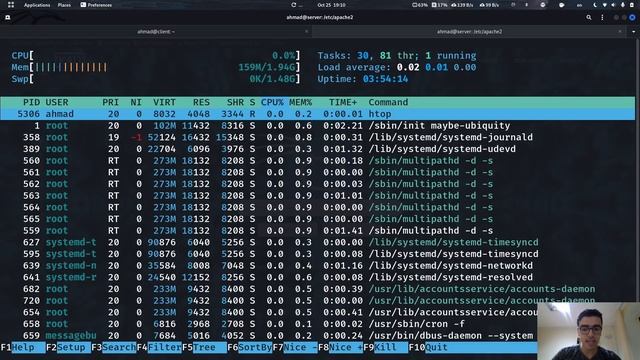
Task: Click F7 Nice - in htop footer
Action: click(295, 347)
